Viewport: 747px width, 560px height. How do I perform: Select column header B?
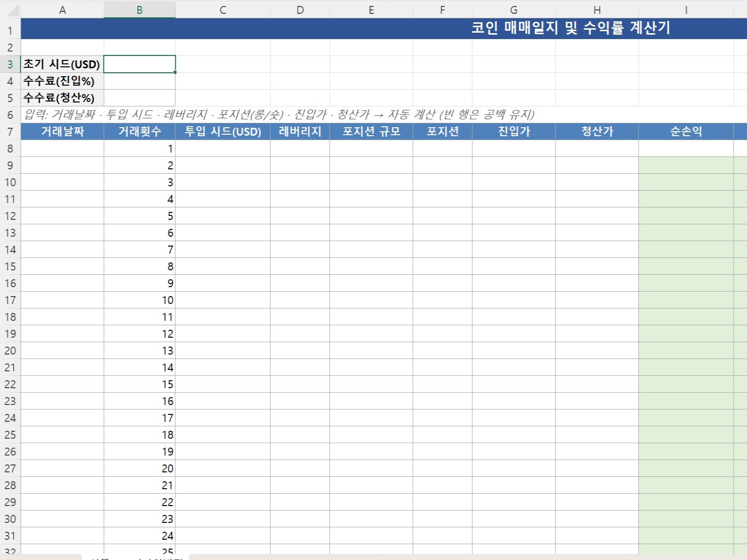pos(139,10)
